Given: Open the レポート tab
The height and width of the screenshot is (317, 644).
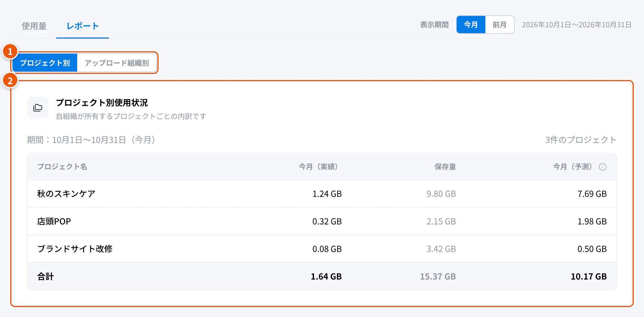Looking at the screenshot, I should pos(83,26).
